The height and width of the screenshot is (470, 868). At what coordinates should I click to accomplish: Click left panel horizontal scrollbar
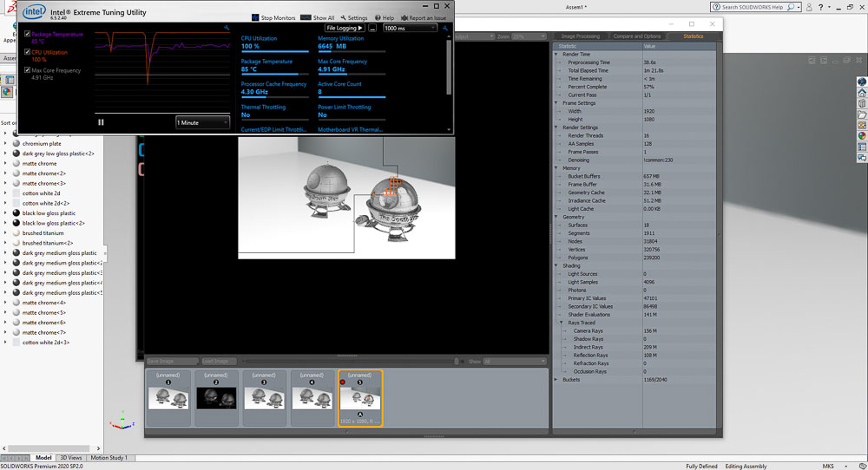click(49, 448)
